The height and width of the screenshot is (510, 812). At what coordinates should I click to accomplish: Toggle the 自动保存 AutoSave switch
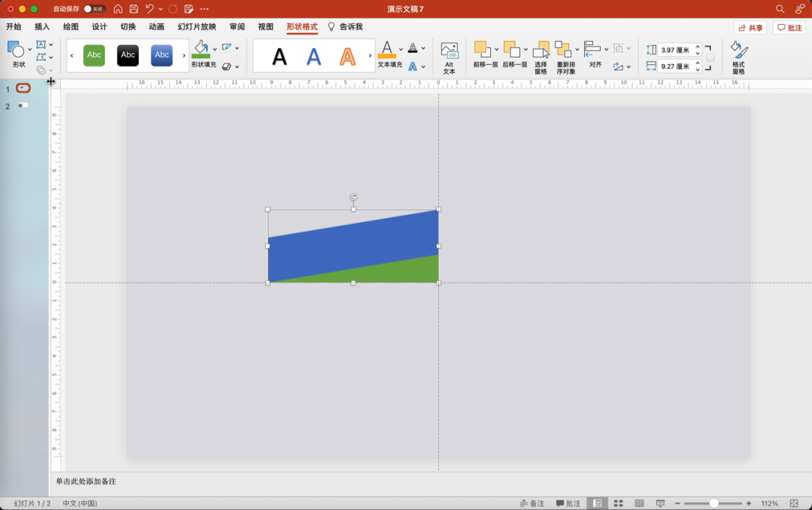click(x=94, y=9)
